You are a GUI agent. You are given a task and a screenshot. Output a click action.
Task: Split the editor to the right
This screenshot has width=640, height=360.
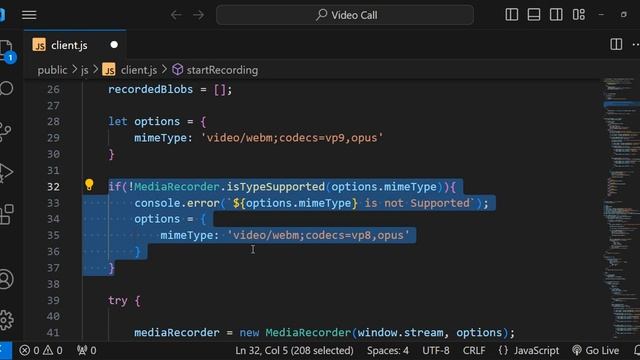tap(616, 44)
